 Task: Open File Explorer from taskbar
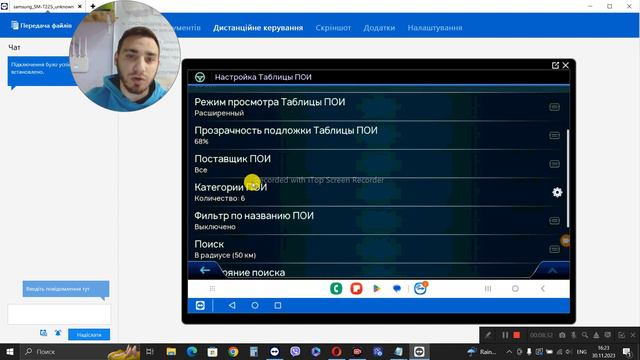[x=171, y=351]
